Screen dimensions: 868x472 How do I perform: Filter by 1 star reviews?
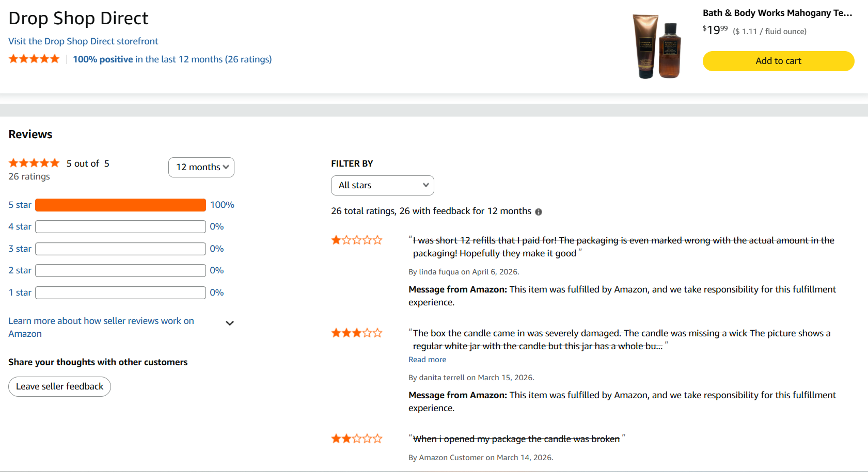tap(20, 292)
